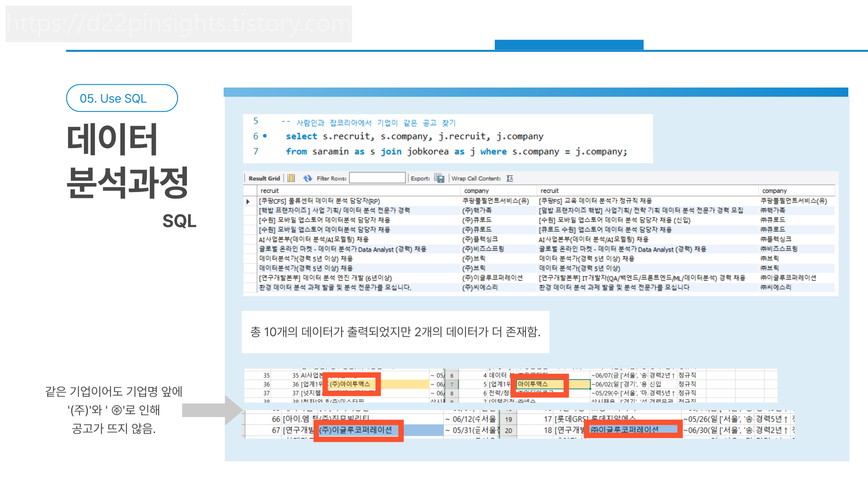The width and height of the screenshot is (868, 488).
Task: Click the '05. Use SQL' pill label
Action: [113, 98]
